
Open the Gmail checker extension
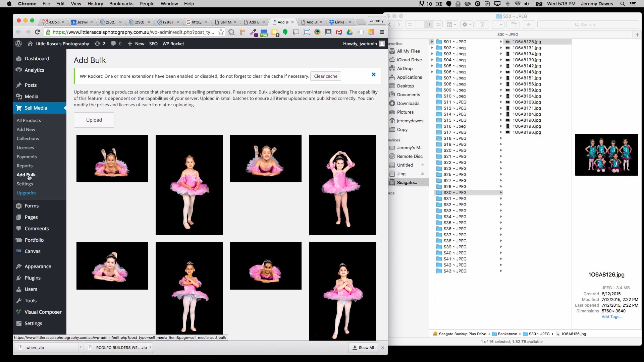[339, 32]
